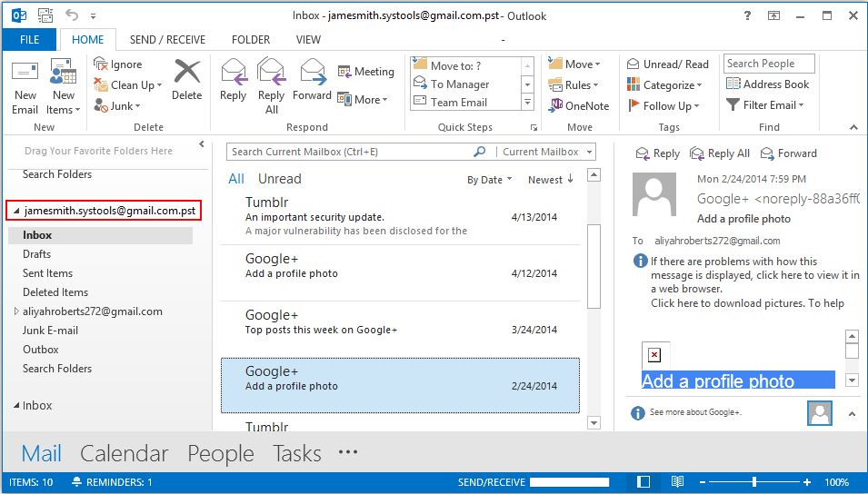This screenshot has width=868, height=494.
Task: Open the Tumblr security update email
Action: pyautogui.click(x=400, y=216)
